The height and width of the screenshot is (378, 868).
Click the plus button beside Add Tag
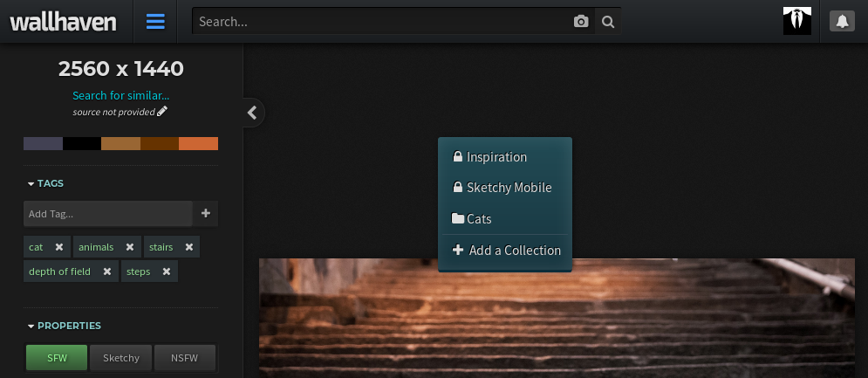click(x=205, y=213)
